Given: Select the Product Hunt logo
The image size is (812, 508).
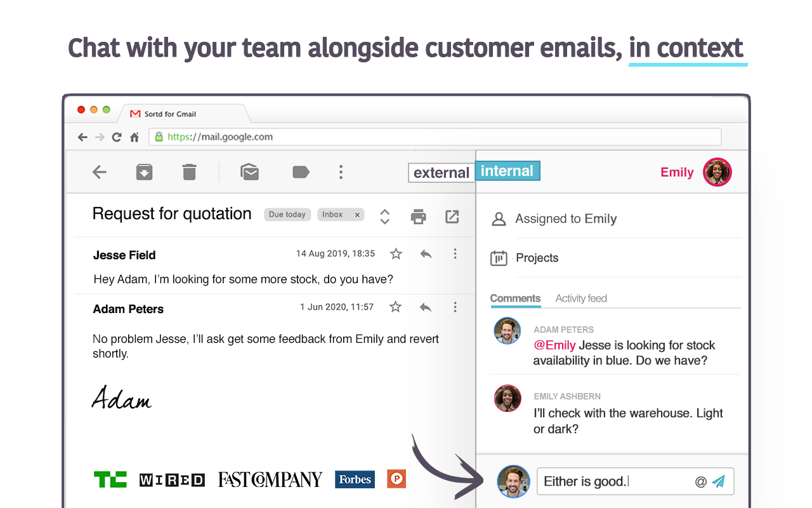Looking at the screenshot, I should (396, 479).
